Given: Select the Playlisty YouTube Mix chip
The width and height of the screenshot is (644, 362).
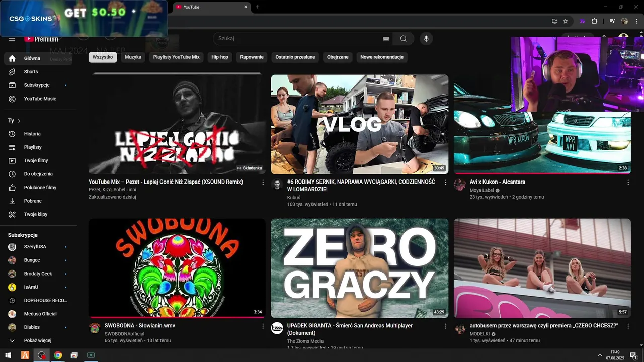Looking at the screenshot, I should (177, 57).
